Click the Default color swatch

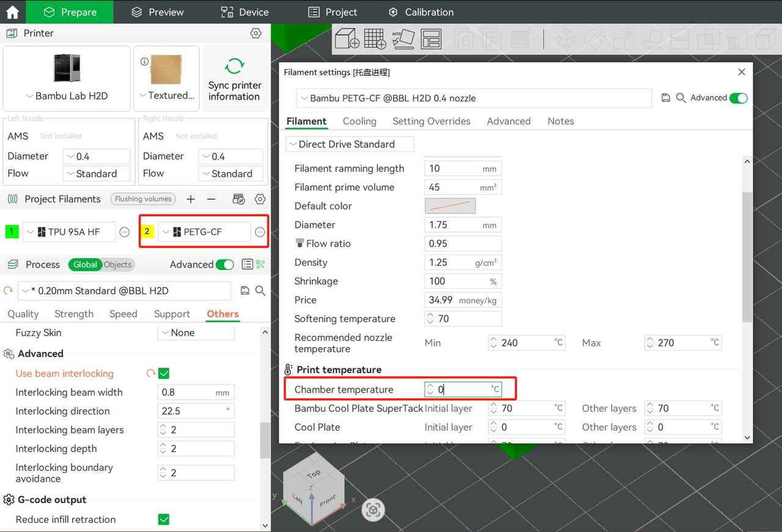pyautogui.click(x=450, y=206)
